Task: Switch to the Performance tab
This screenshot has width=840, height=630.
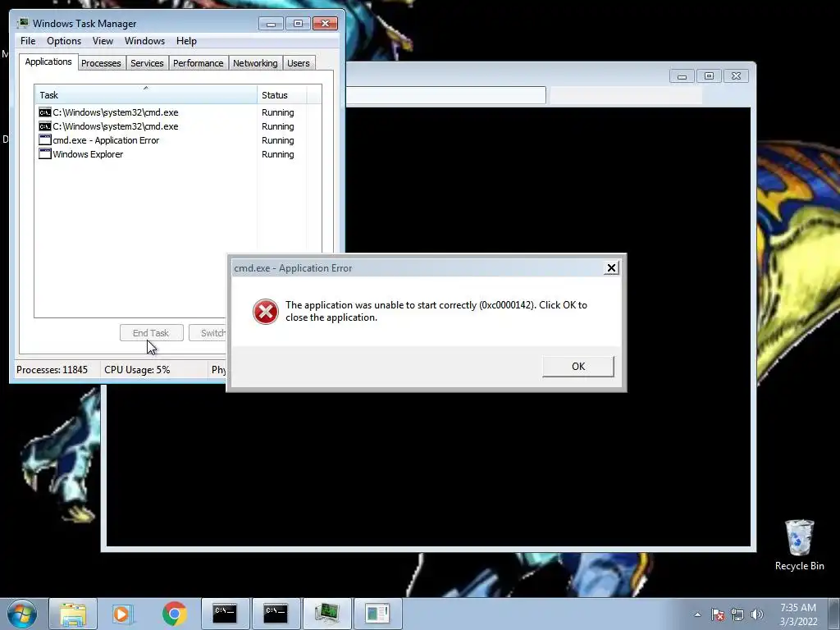Action: [x=198, y=63]
